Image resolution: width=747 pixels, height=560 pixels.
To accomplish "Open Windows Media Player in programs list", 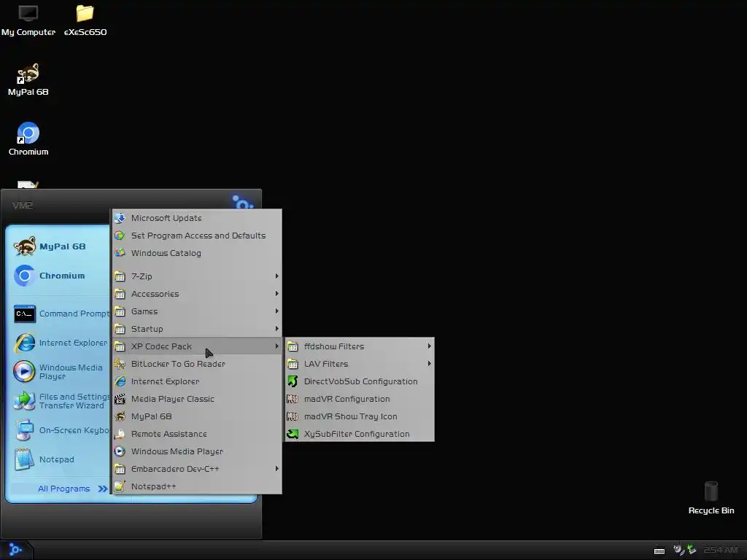I will 197,451.
